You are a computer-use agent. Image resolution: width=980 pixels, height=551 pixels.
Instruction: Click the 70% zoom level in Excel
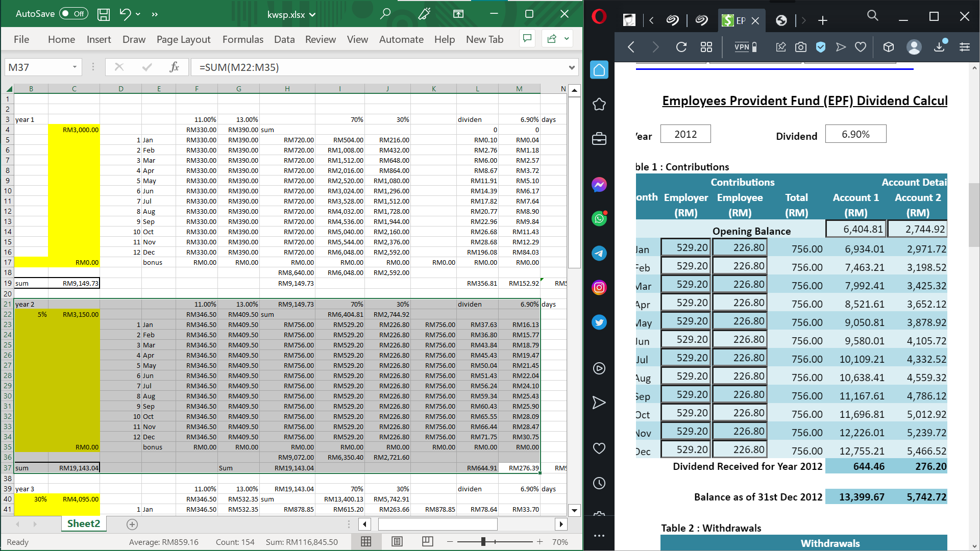click(x=560, y=542)
